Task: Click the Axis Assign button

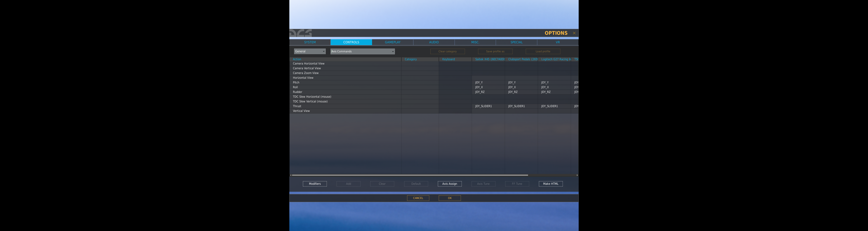Action: (x=450, y=184)
